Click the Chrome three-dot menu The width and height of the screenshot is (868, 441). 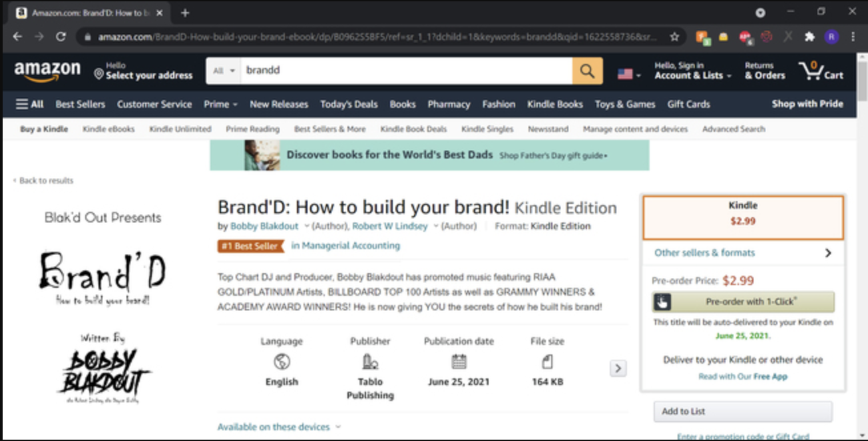pyautogui.click(x=853, y=37)
